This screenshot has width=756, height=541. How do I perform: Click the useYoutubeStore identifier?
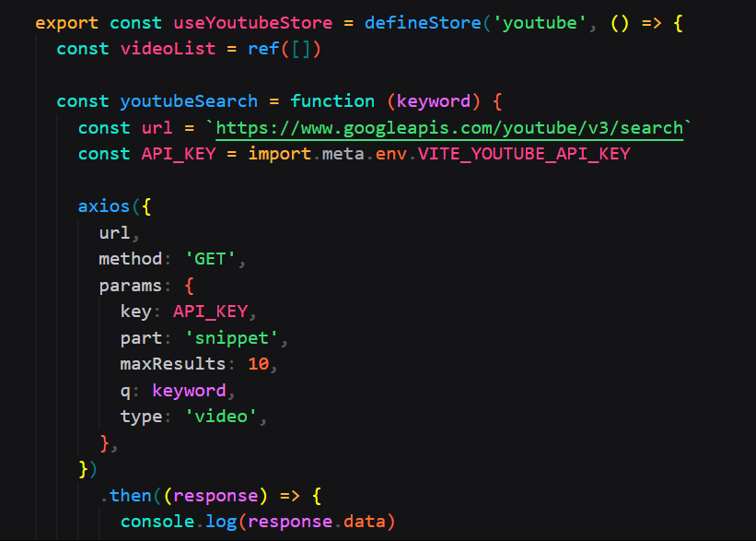coord(253,23)
